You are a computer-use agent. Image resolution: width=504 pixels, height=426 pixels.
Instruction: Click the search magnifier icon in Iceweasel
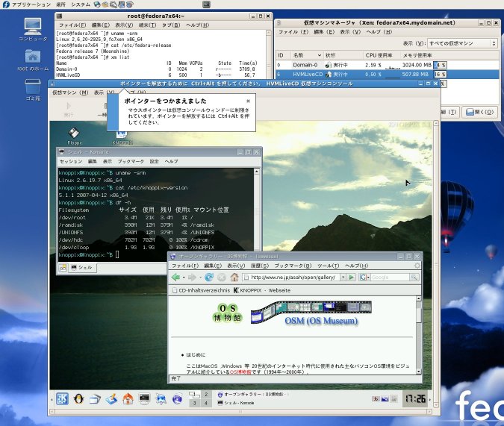click(414, 277)
